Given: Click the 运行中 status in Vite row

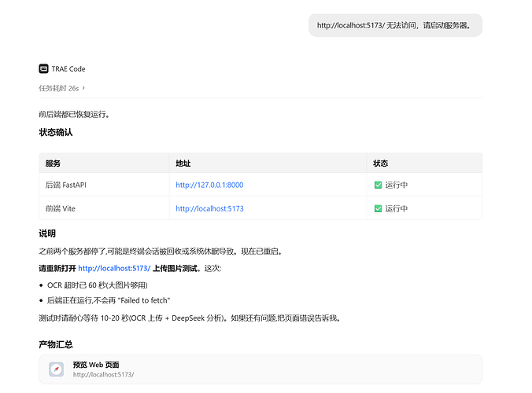Looking at the screenshot, I should coord(397,209).
